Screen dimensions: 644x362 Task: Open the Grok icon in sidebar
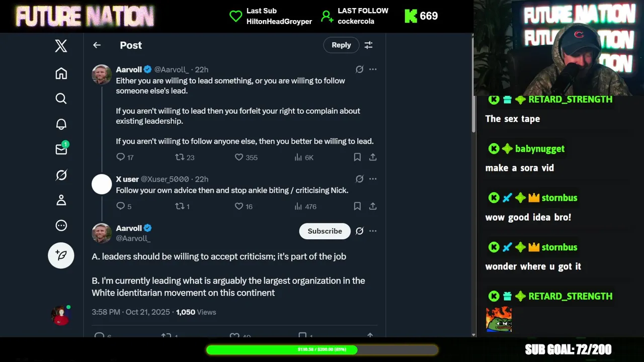click(61, 175)
